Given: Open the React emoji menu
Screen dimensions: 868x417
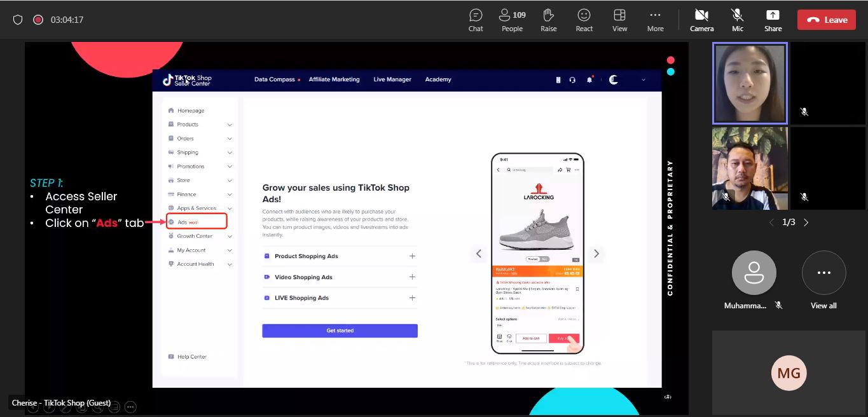Looking at the screenshot, I should point(584,20).
